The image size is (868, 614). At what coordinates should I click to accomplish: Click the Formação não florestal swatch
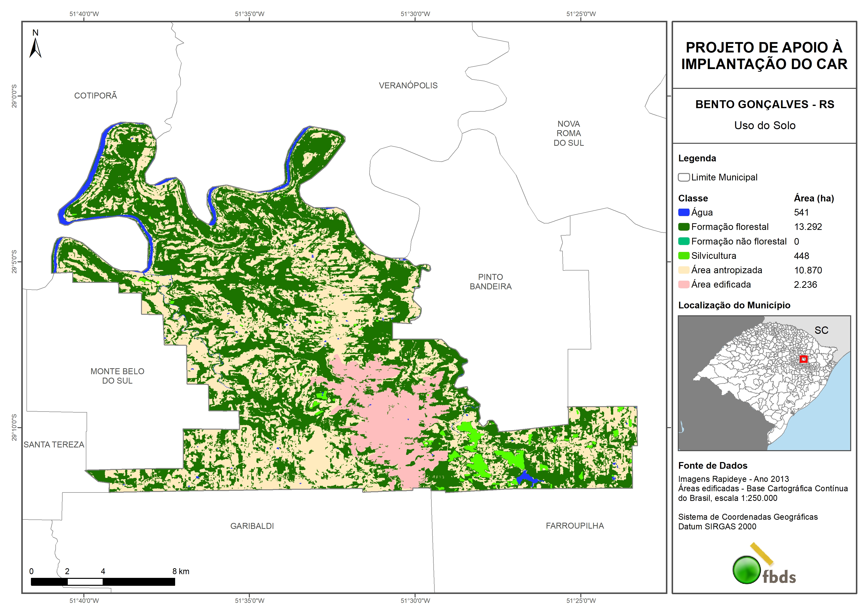coord(683,241)
